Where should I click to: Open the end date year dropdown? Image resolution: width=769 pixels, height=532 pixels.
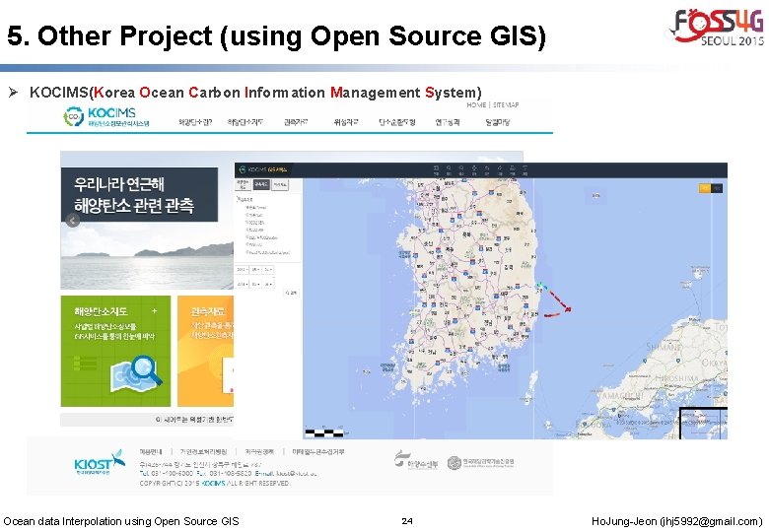(243, 284)
